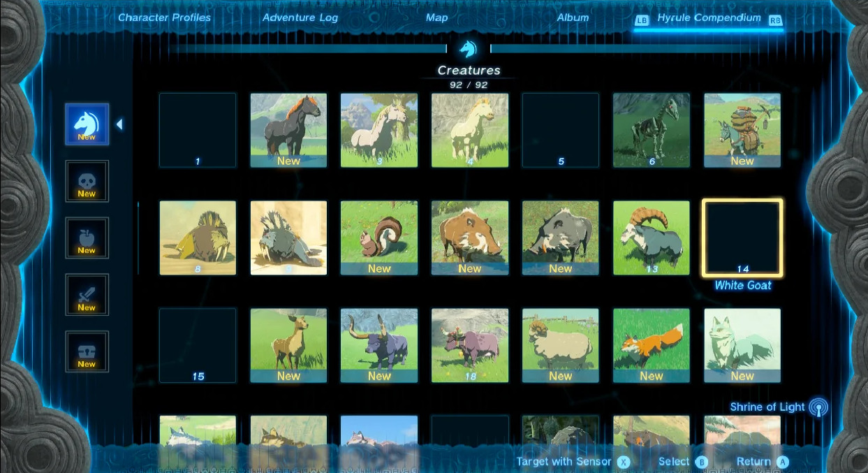Switch to the Materials apple category
Screen dimensions: 868x473
[x=87, y=238]
